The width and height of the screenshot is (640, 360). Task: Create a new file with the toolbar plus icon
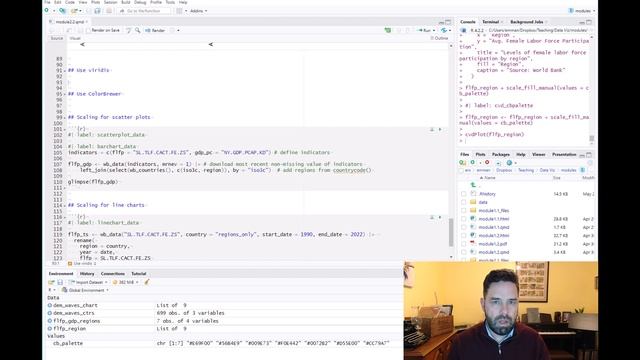(x=47, y=11)
